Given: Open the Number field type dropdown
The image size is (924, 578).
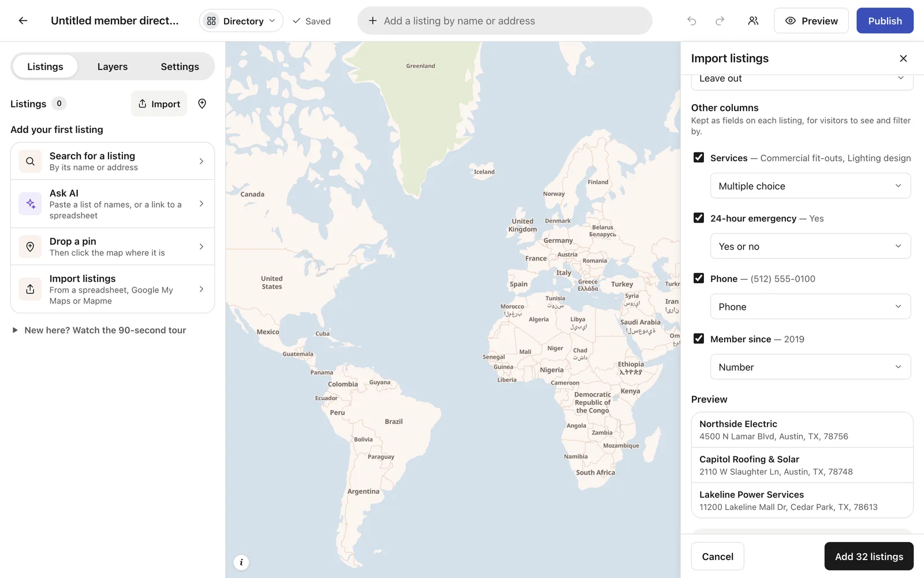Looking at the screenshot, I should (x=810, y=367).
